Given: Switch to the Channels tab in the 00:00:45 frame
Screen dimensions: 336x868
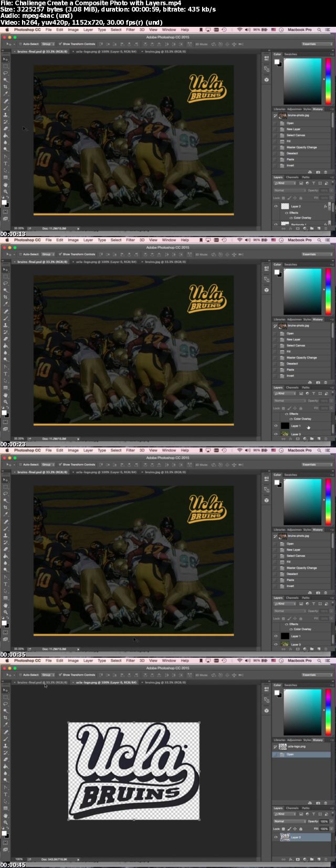Looking at the screenshot, I should [292, 808].
